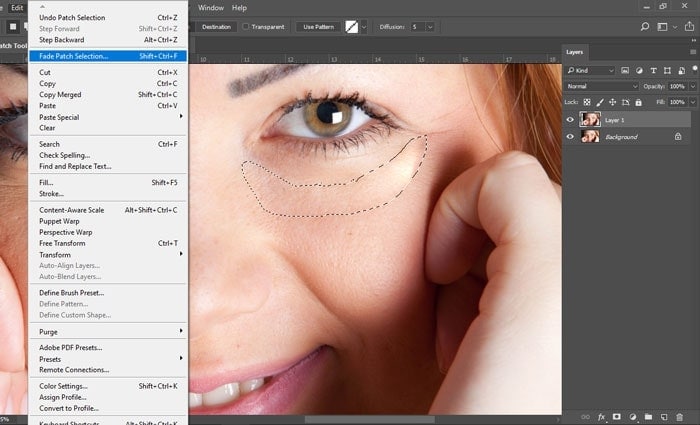Open the Diffusion value dropdown
Screen dimensions: 700x425
tap(430, 27)
